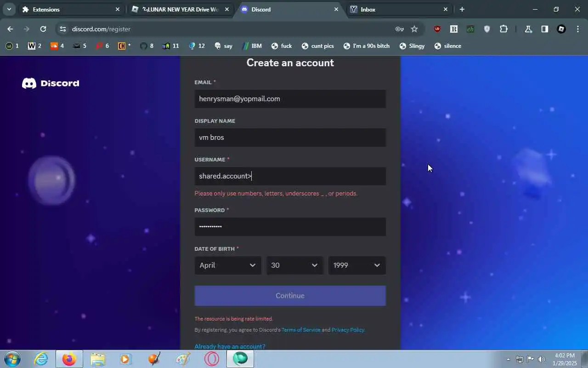Open the Slingy bookmark
This screenshot has height=368, width=588.
[x=412, y=46]
